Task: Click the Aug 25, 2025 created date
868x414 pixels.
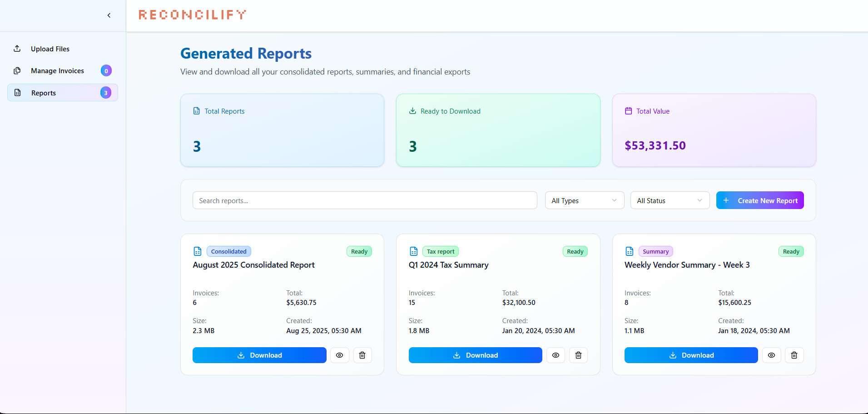Action: point(324,331)
